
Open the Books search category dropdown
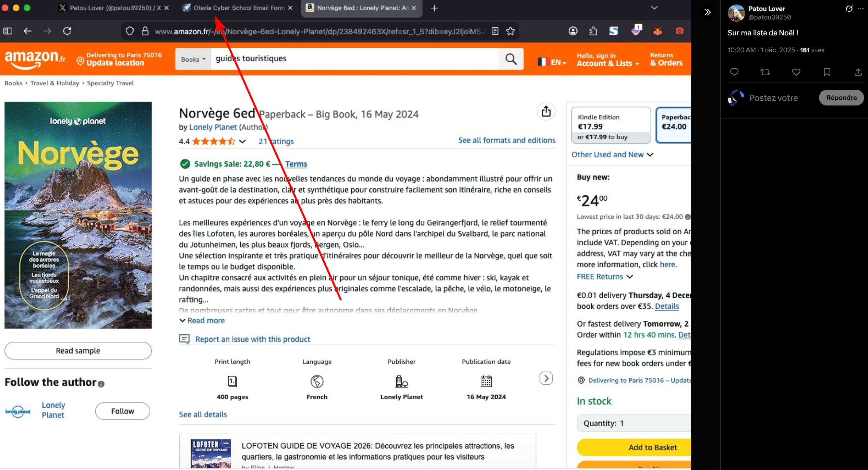(193, 59)
